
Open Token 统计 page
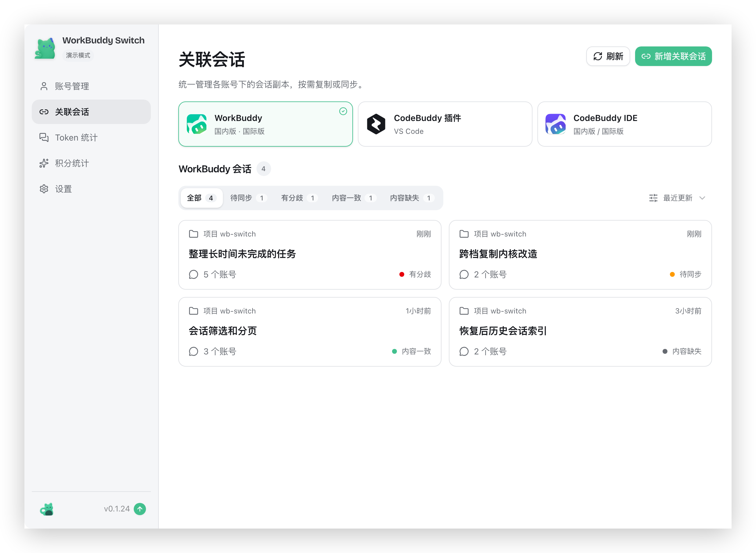click(x=91, y=137)
